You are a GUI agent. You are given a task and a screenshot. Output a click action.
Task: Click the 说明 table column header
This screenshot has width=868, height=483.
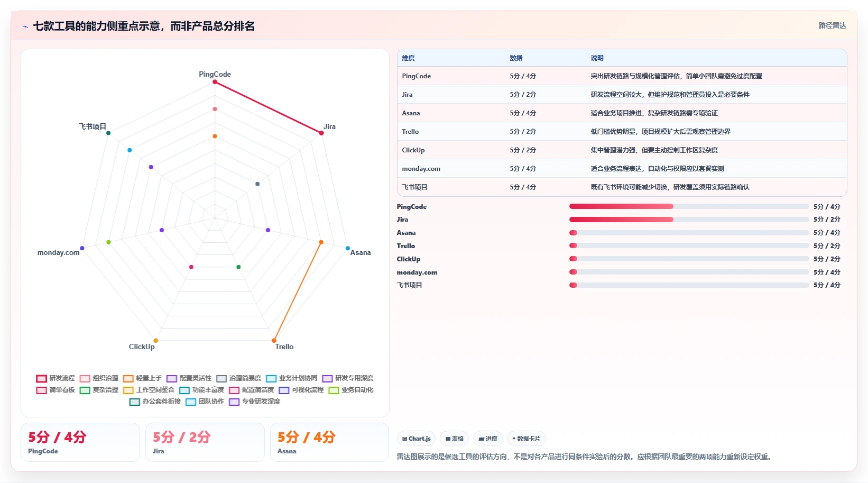click(597, 58)
